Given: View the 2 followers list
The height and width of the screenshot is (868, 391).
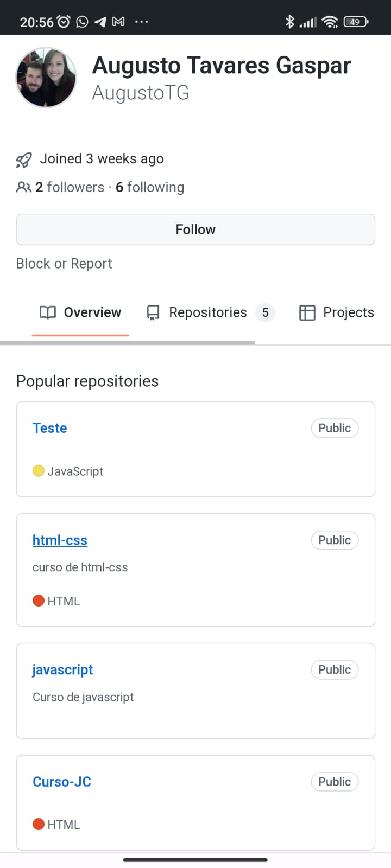Looking at the screenshot, I should [70, 187].
